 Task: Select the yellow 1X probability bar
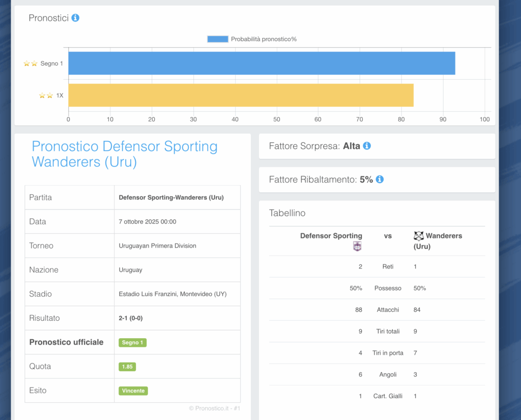click(x=241, y=95)
